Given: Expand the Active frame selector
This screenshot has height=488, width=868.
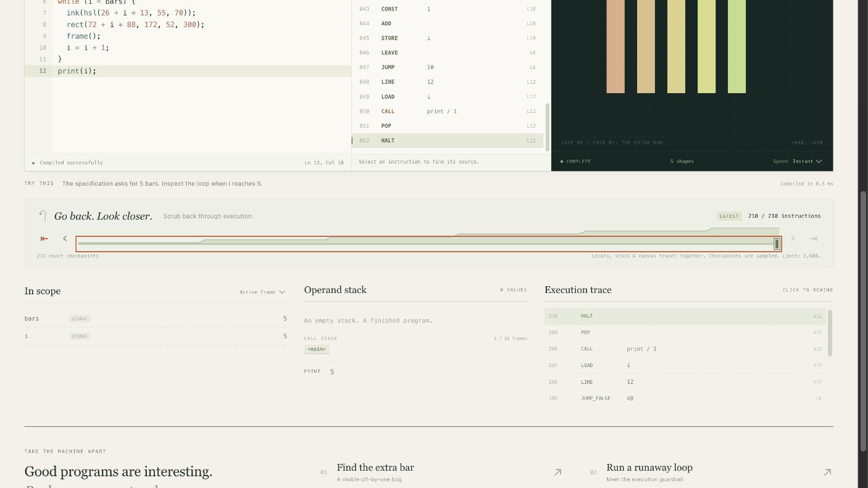Looking at the screenshot, I should click(262, 292).
